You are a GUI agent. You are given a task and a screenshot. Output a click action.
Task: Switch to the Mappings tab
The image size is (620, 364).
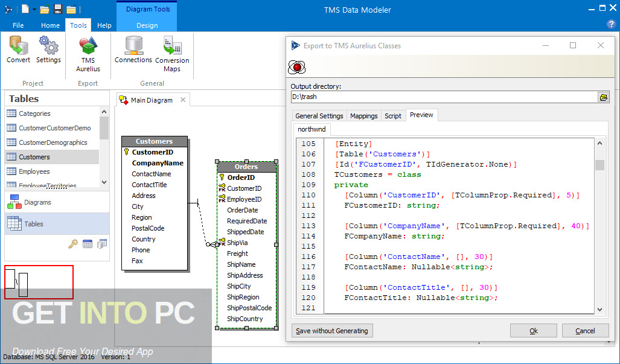point(364,116)
